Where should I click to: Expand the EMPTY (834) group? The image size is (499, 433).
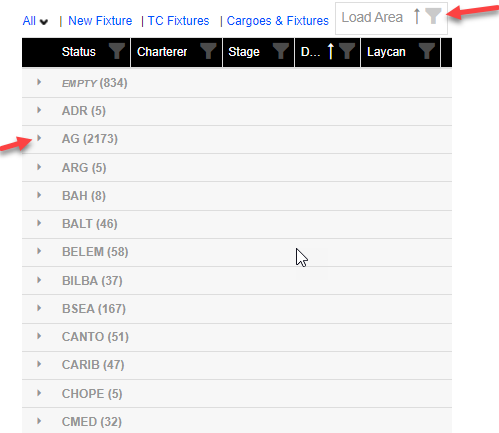pos(39,82)
